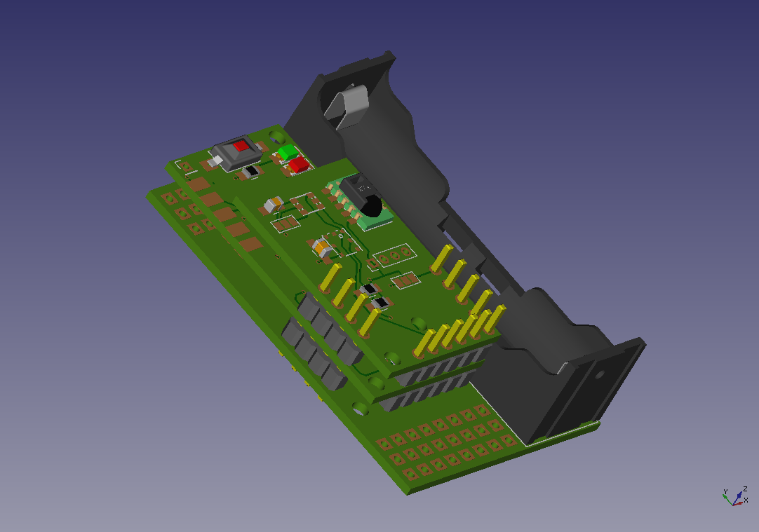The width and height of the screenshot is (759, 532).
Task: Click the grid of square prototyping pads on the lower board
Action: click(x=446, y=444)
